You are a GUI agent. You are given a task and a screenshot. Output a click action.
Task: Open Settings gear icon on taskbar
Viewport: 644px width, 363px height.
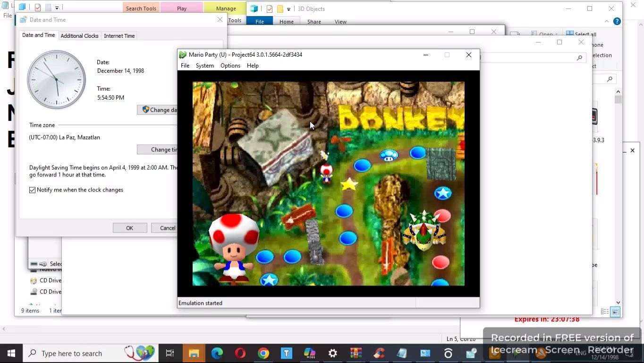[x=333, y=353]
